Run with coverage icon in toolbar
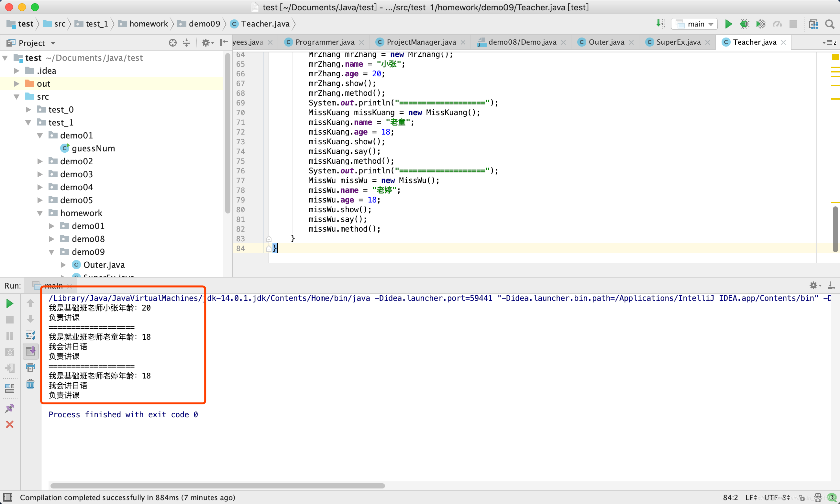 [761, 24]
